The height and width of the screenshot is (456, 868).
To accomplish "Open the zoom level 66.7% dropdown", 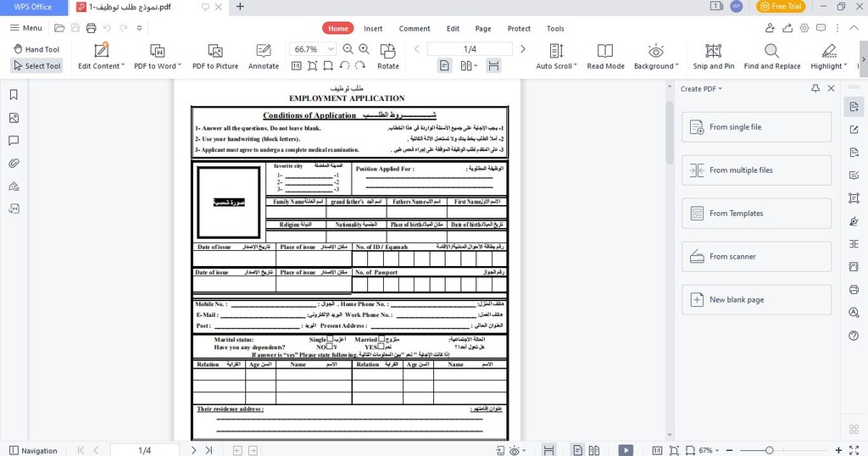I will click(331, 49).
